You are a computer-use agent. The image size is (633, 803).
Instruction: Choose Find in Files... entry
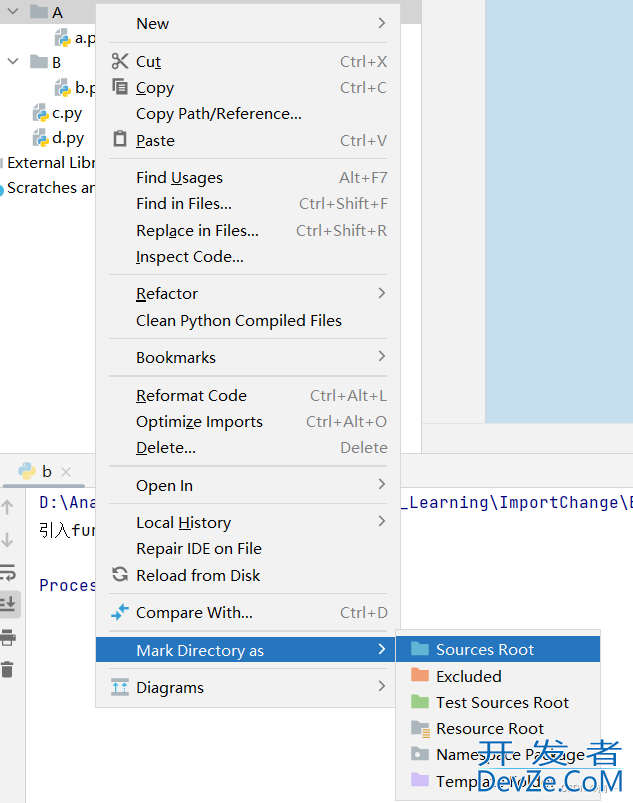tap(248, 204)
